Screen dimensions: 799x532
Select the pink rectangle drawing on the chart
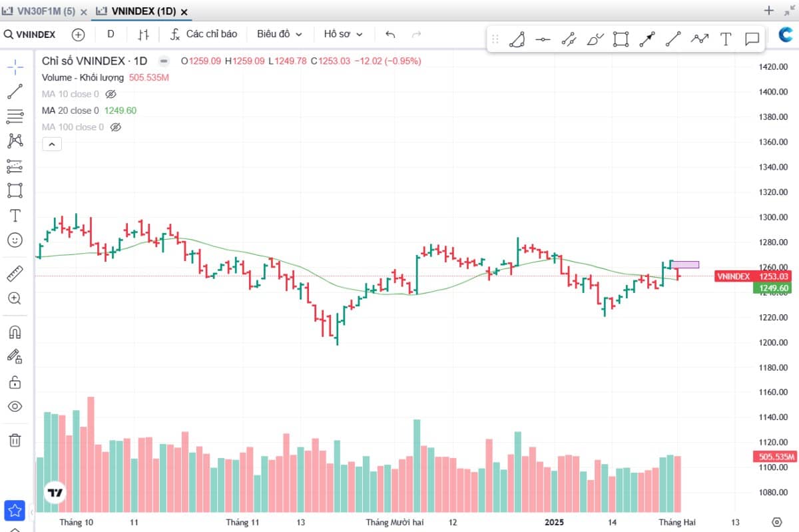click(685, 265)
